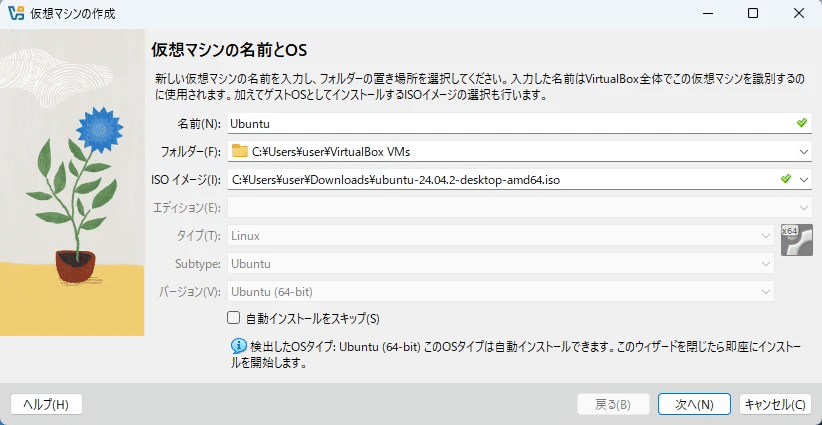822x425 pixels.
Task: Click the 仮想マシンの名前とOS heading
Action: pyautogui.click(x=229, y=50)
